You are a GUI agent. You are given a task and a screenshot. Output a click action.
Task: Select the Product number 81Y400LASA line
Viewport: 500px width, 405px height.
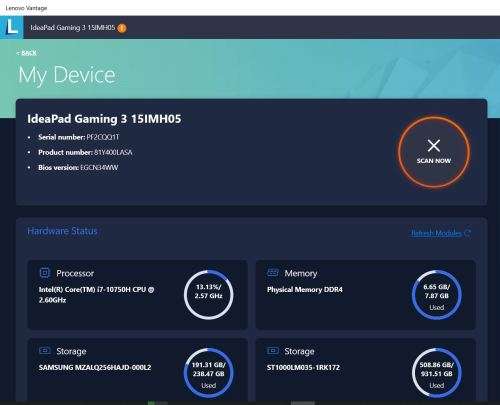tap(85, 152)
